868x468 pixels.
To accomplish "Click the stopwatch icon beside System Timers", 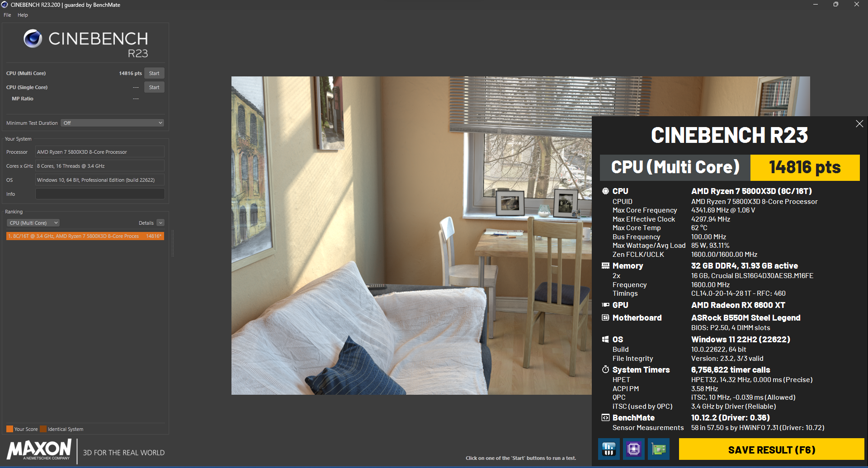I will [606, 369].
